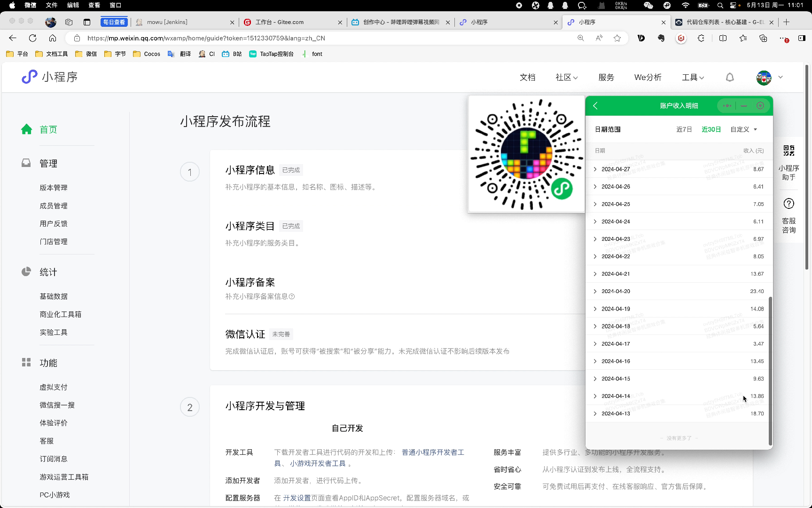Expand the 2024-04-13 income row

(679, 413)
